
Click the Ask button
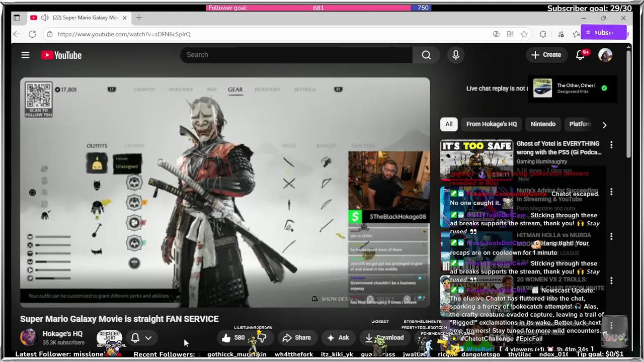click(x=338, y=338)
